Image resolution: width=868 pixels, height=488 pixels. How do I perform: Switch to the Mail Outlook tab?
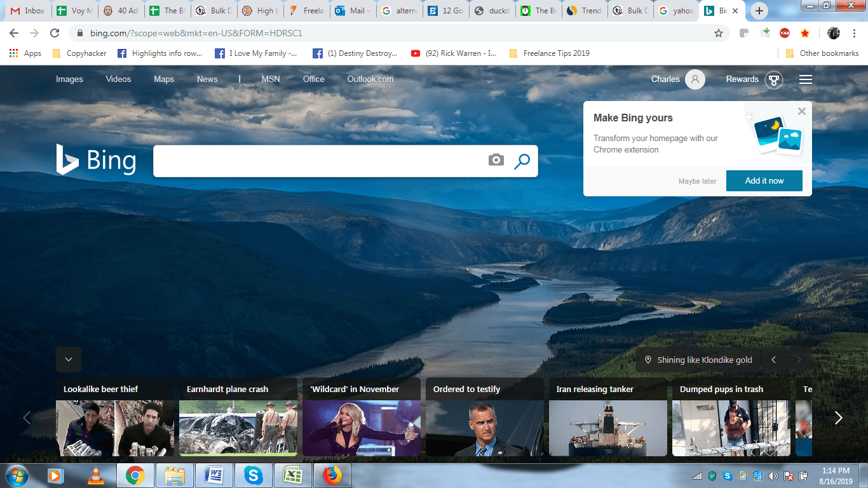point(352,11)
